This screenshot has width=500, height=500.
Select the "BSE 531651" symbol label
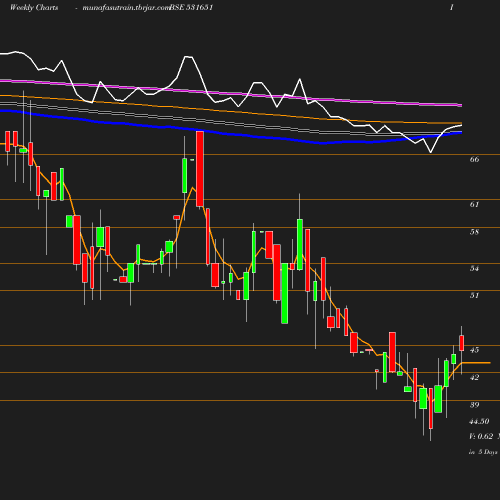[x=191, y=7]
